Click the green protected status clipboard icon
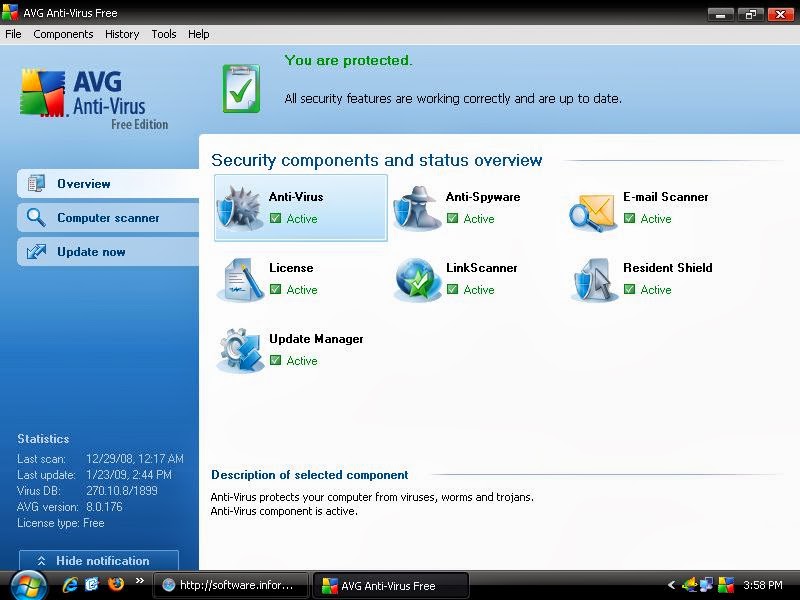This screenshot has width=800, height=600. coord(241,89)
